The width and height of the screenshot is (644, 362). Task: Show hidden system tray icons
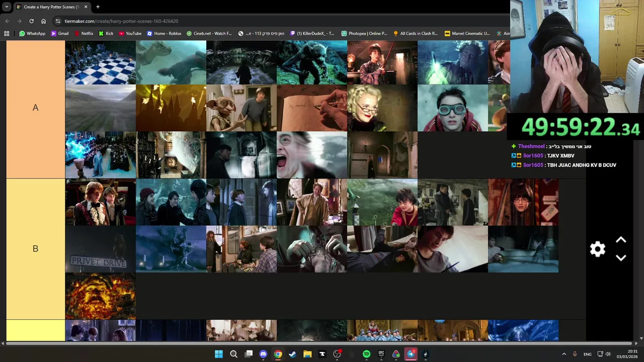pos(564,354)
